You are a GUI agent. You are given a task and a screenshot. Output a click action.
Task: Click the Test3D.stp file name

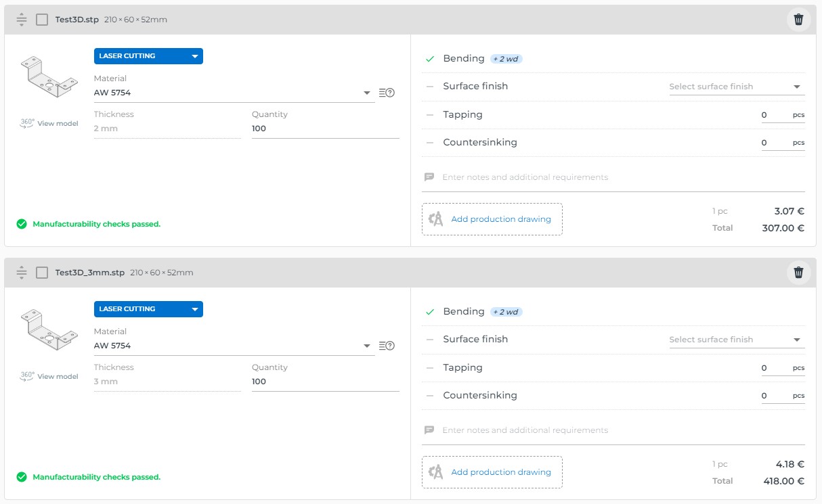(x=77, y=20)
